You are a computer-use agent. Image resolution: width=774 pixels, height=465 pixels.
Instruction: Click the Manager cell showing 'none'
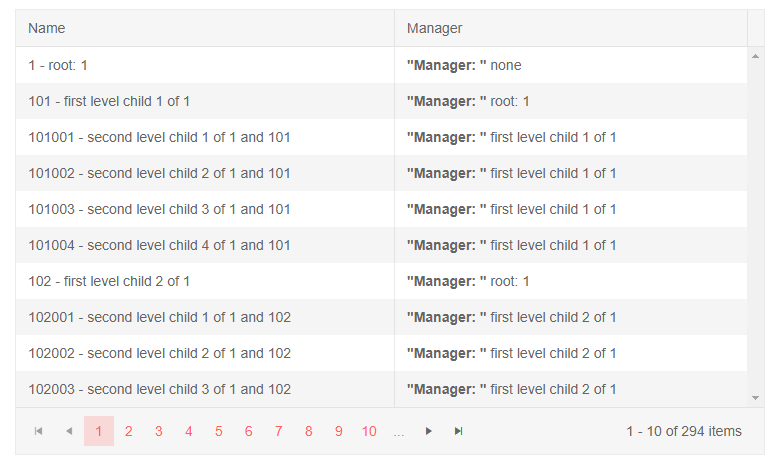[506, 65]
